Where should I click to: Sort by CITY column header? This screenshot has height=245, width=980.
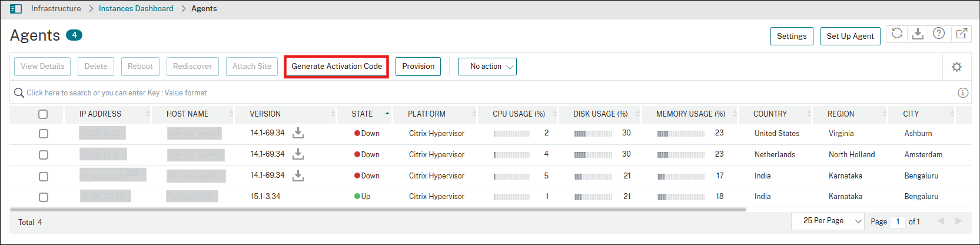coord(911,114)
